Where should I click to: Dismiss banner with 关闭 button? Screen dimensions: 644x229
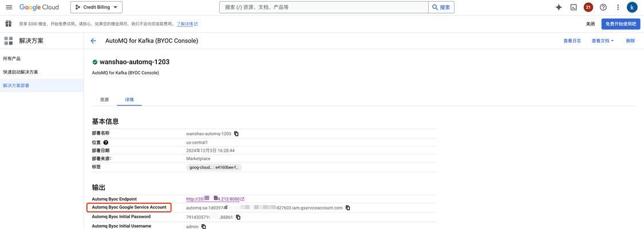[590, 24]
